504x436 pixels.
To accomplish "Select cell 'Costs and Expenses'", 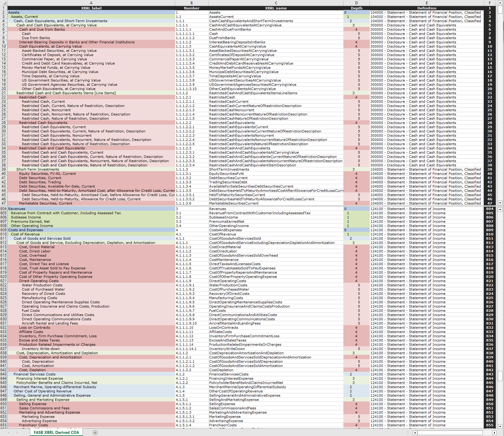I will coord(91,230).
